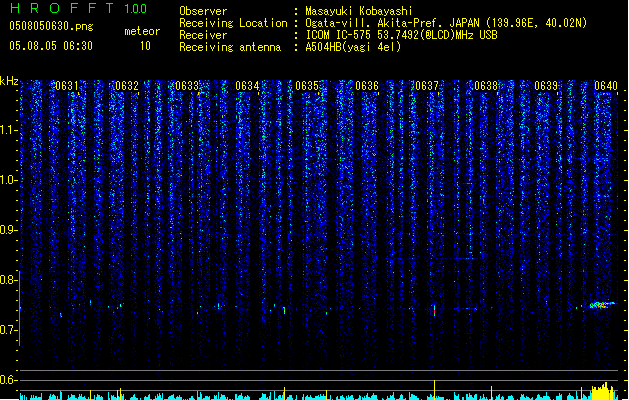Click the 0634 time marker
Screen dimensions: 629x400
[247, 86]
